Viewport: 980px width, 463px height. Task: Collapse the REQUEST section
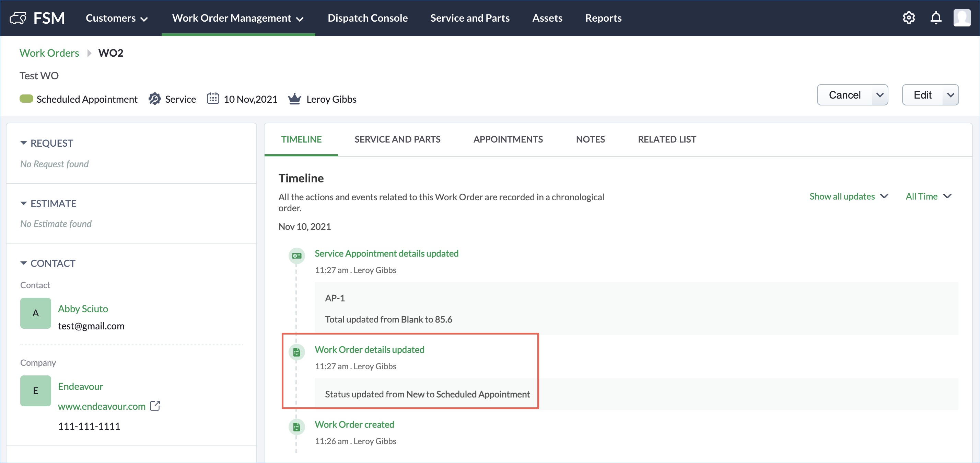click(24, 143)
